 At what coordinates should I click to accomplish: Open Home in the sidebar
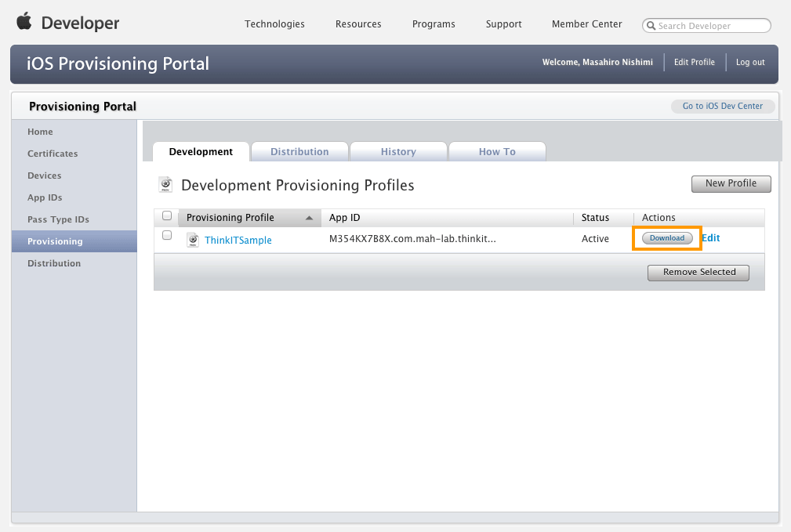[40, 132]
